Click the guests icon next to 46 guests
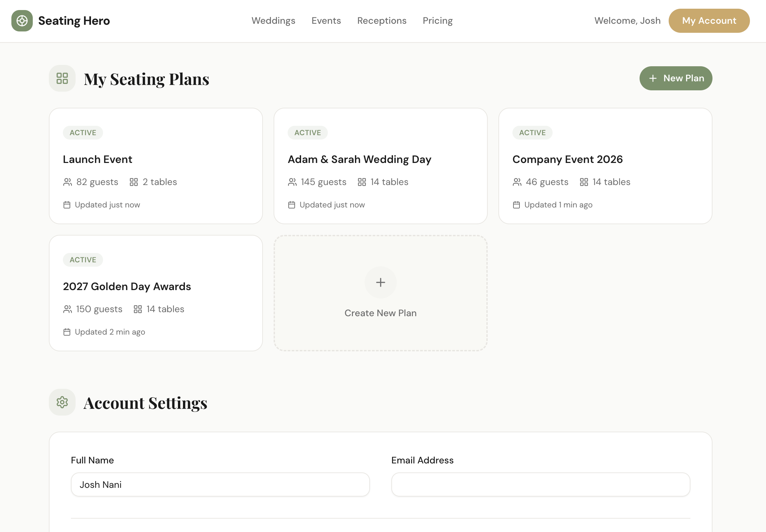Image resolution: width=766 pixels, height=532 pixels. point(517,182)
